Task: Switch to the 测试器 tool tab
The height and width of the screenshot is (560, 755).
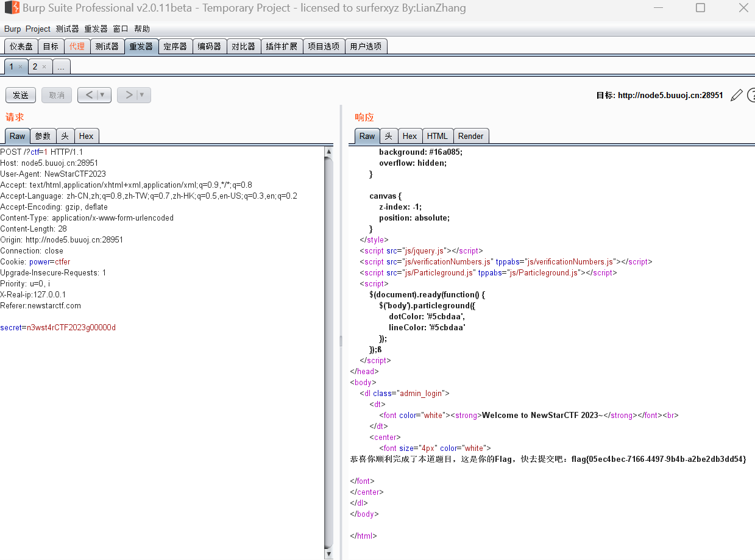Action: point(107,46)
